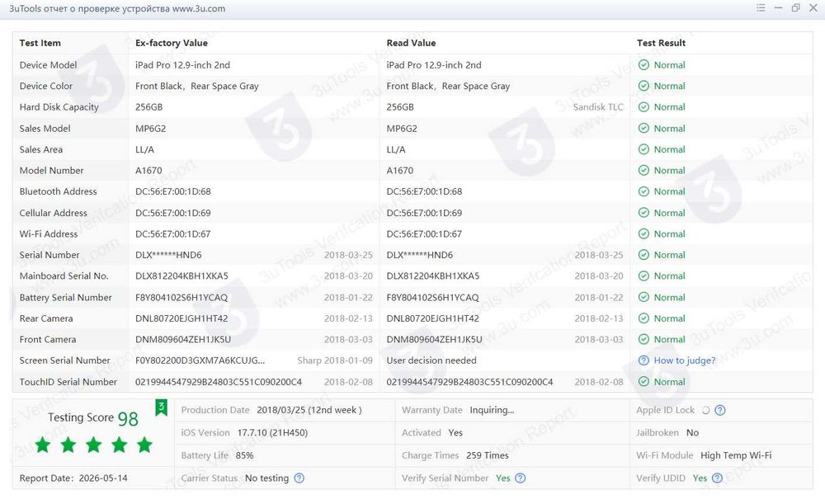
Task: Click the Sandisk TLC label
Action: tap(597, 106)
